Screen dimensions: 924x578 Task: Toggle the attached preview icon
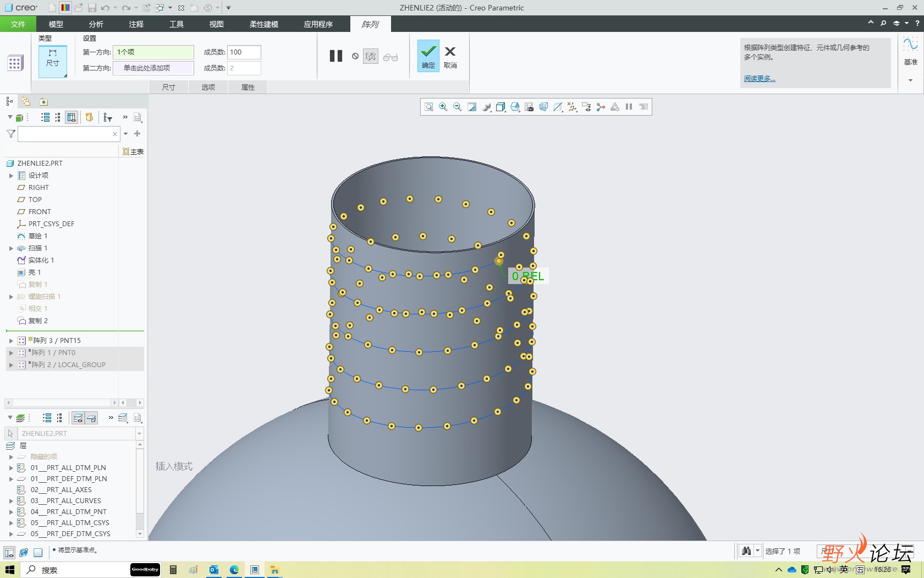(x=371, y=56)
